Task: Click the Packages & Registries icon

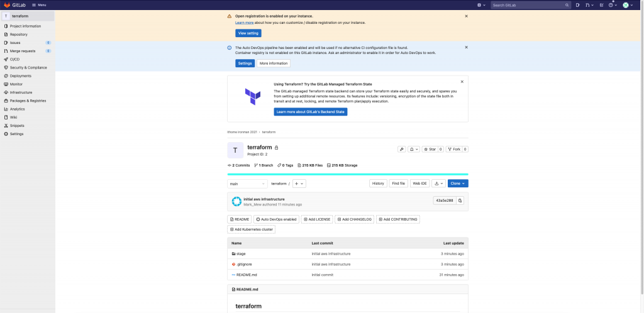Action: (6, 101)
